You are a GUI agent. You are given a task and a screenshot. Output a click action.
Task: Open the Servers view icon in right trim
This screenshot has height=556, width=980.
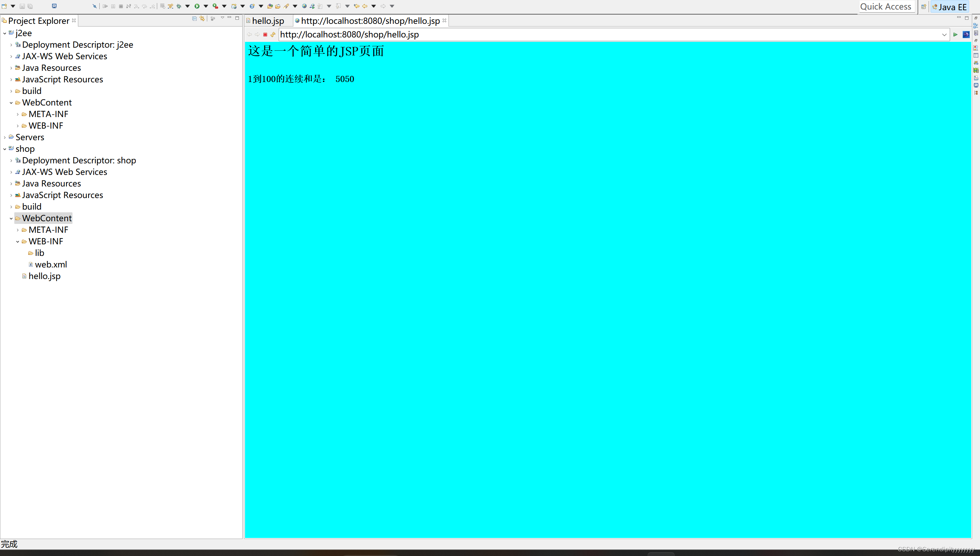click(976, 63)
